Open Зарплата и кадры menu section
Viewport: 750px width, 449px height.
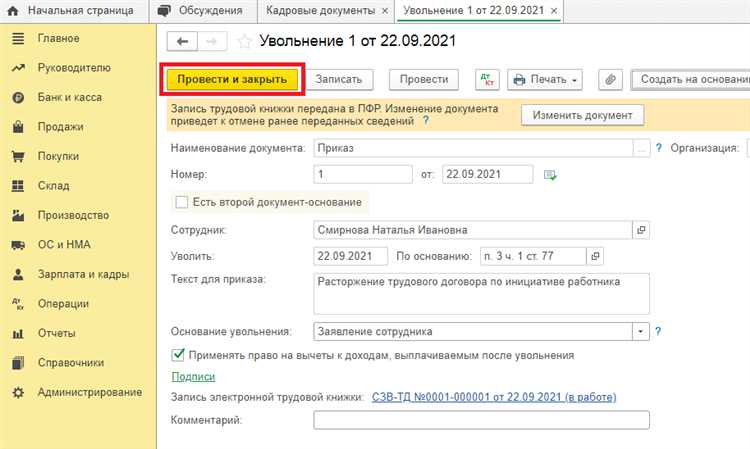[78, 274]
